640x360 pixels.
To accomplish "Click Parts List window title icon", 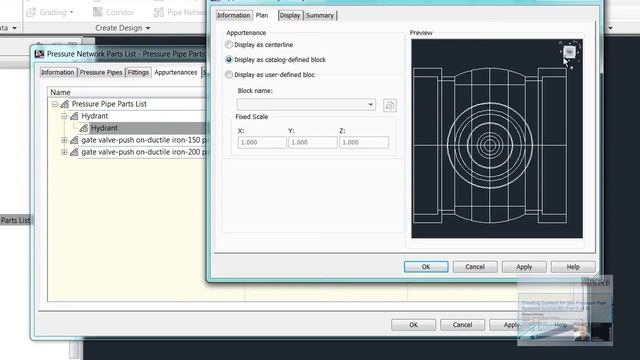I will point(40,54).
